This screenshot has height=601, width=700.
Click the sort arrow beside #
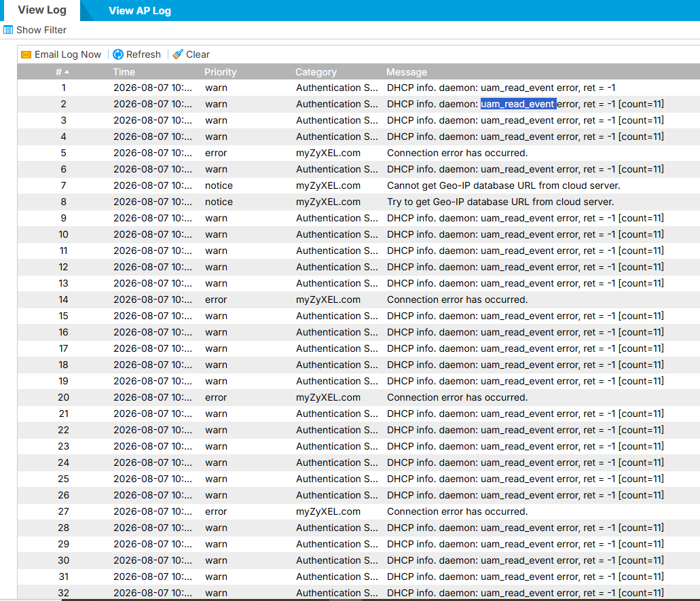tap(67, 72)
